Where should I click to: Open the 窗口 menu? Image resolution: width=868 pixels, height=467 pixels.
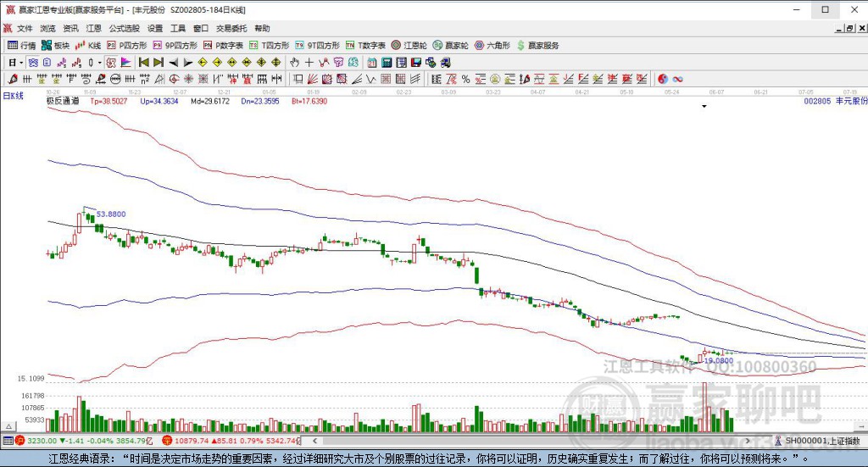point(201,28)
